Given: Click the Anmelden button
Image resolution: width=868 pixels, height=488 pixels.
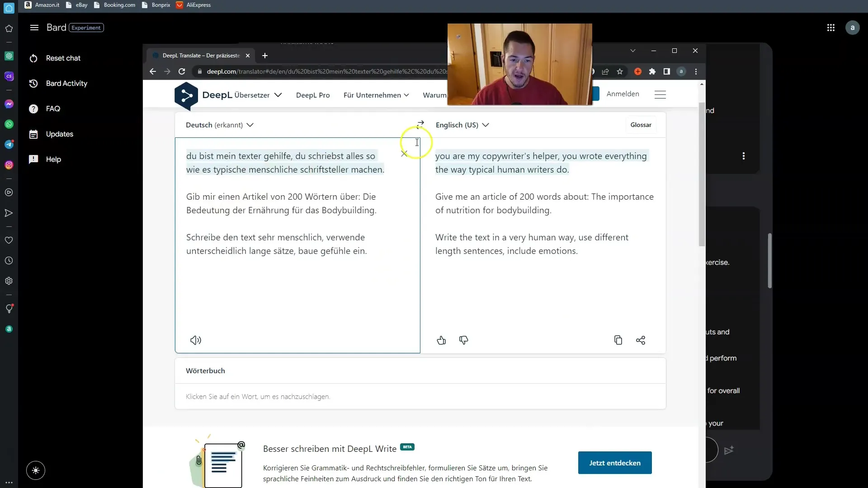Looking at the screenshot, I should pos(623,94).
